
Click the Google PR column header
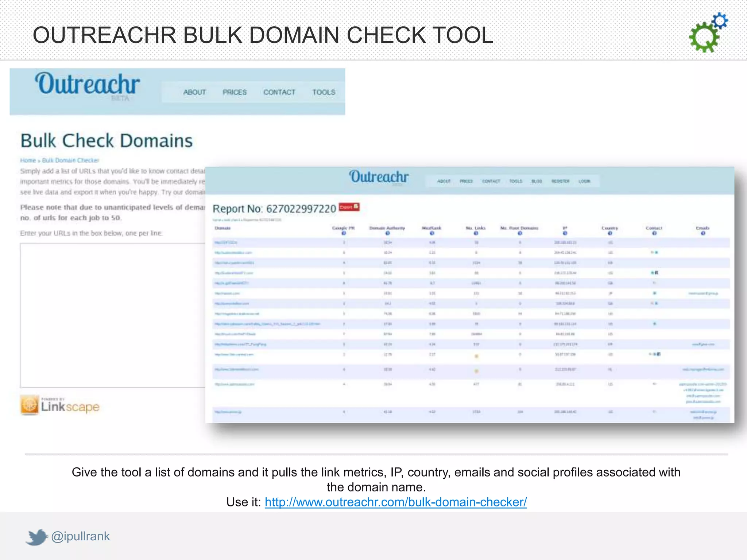pyautogui.click(x=343, y=228)
